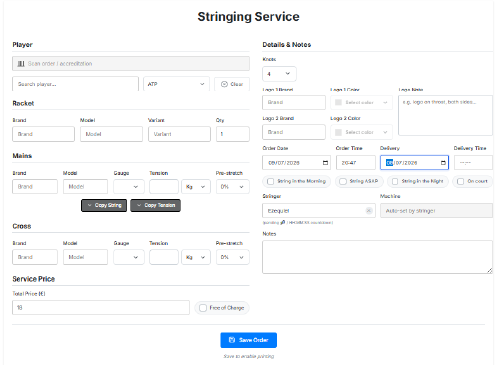The image size is (500, 365).
Task: Mark the order as Free of Charge
Action: click(x=203, y=308)
